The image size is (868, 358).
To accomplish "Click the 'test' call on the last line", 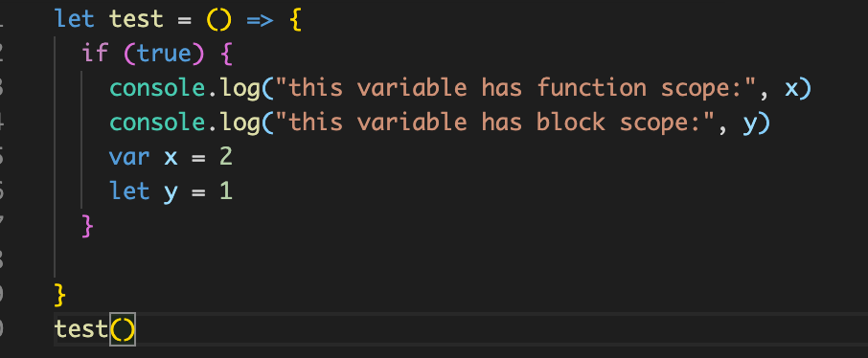I will point(81,330).
